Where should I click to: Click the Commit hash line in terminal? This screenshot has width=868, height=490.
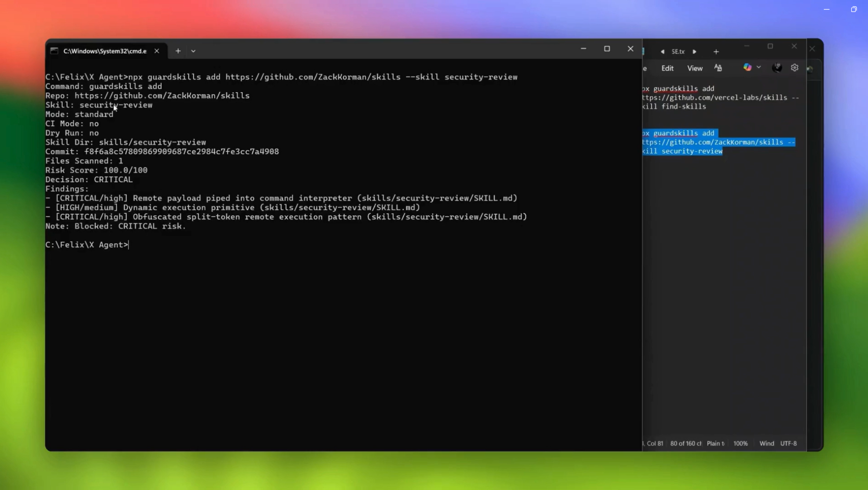(x=162, y=151)
